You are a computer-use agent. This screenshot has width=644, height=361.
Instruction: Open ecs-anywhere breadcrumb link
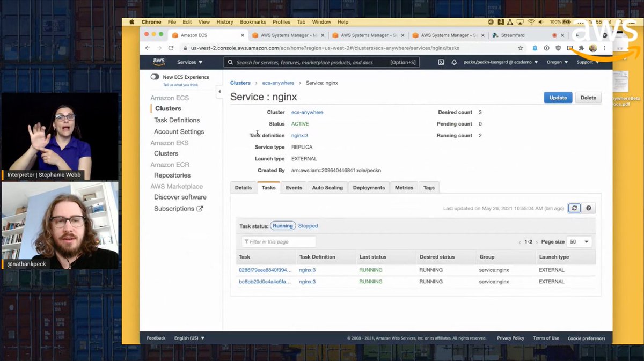(278, 83)
